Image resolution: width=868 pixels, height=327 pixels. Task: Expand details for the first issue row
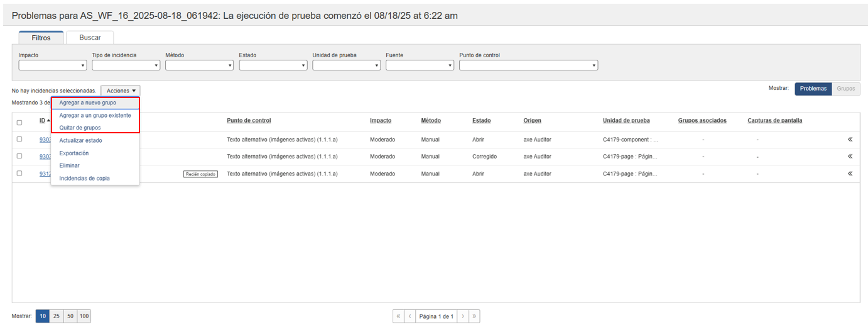(x=850, y=140)
